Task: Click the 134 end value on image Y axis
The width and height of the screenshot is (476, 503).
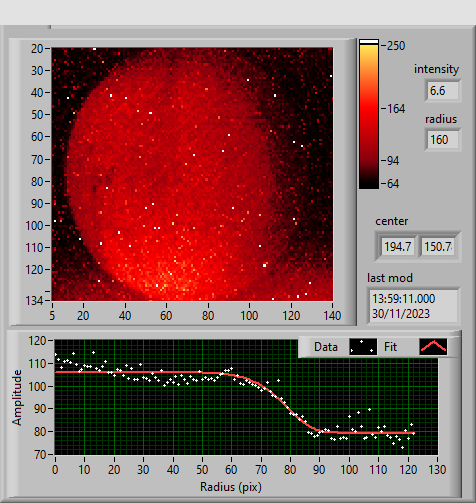Action: (x=35, y=301)
